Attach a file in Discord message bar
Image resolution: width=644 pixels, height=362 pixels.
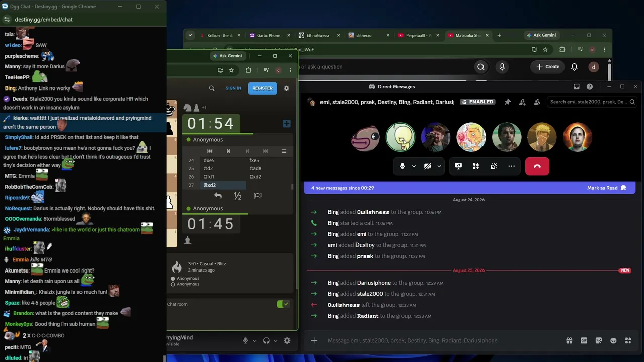click(314, 340)
